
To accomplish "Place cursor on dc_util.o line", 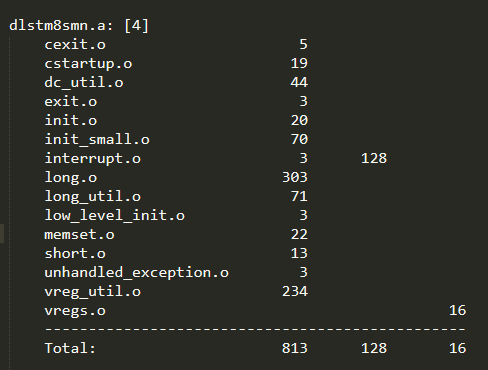I will (84, 82).
